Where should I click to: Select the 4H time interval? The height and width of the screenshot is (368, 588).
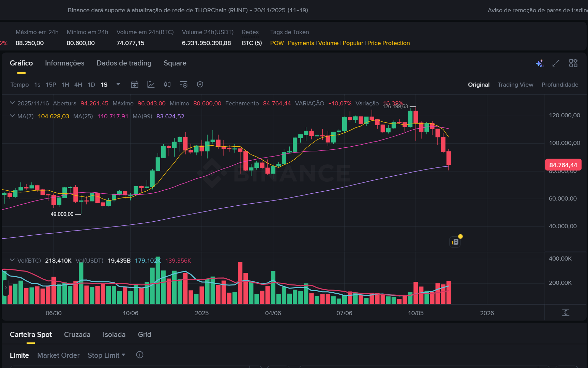coord(78,85)
